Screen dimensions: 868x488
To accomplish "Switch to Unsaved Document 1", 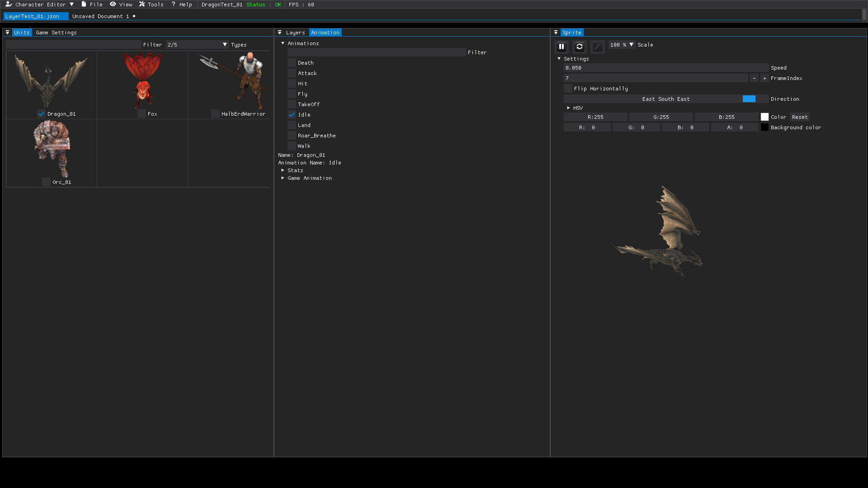I will (x=100, y=16).
